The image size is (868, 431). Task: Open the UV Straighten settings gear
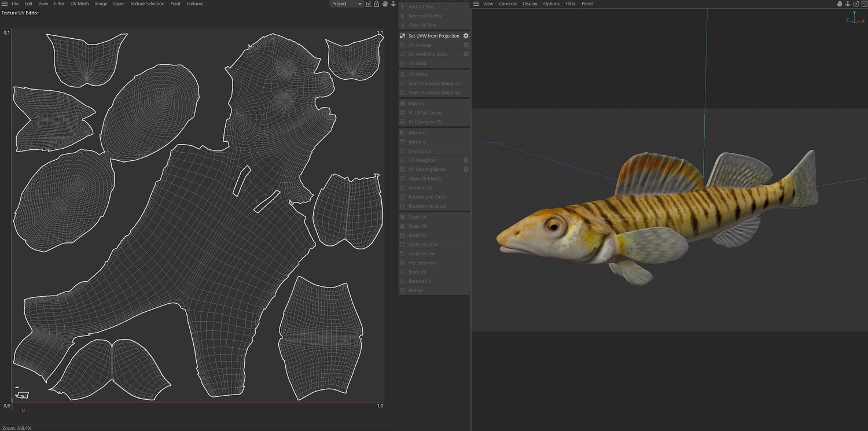(x=466, y=160)
